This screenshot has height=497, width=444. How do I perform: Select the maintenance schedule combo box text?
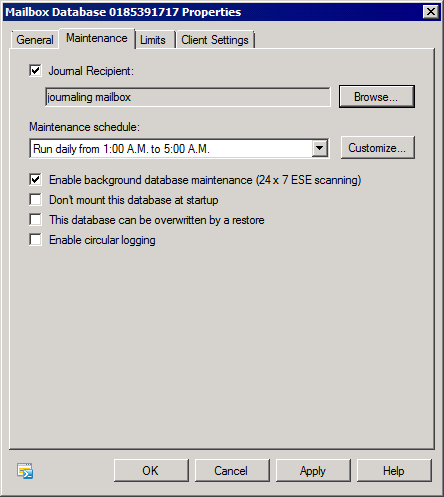point(171,148)
